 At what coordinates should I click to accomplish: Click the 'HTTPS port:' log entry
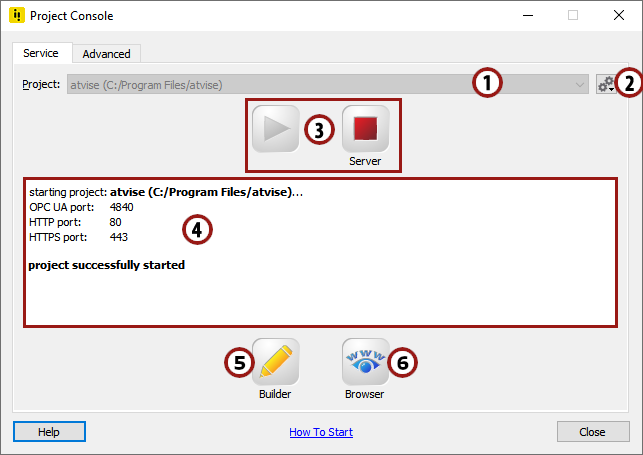coord(78,237)
